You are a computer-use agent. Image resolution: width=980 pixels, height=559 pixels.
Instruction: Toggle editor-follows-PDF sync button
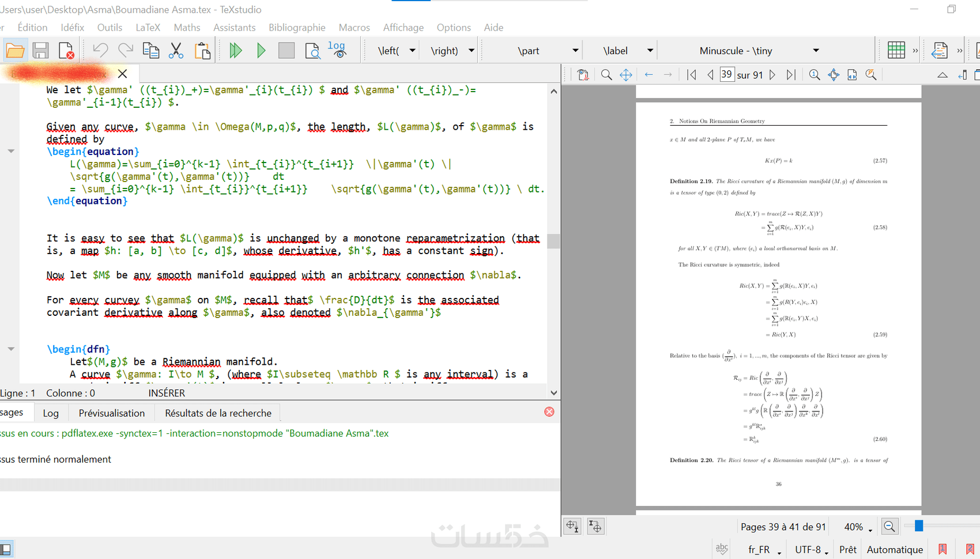tap(572, 526)
